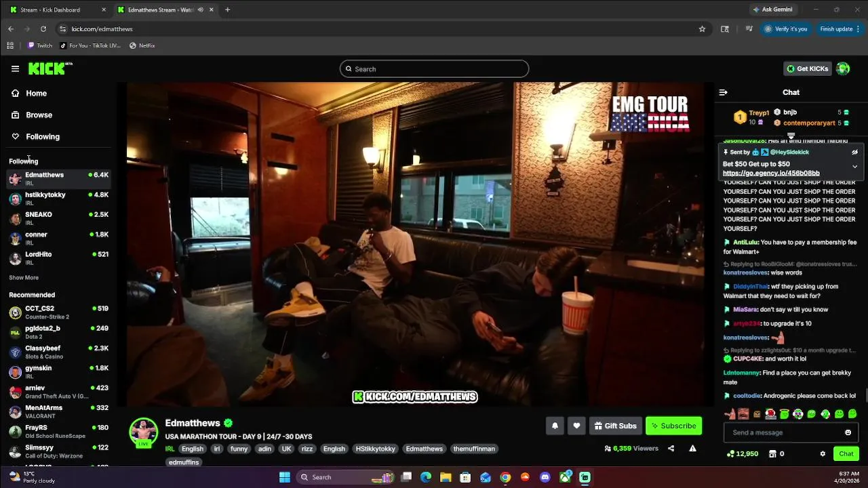Open Discord from the taskbar
The width and height of the screenshot is (868, 488).
(545, 477)
